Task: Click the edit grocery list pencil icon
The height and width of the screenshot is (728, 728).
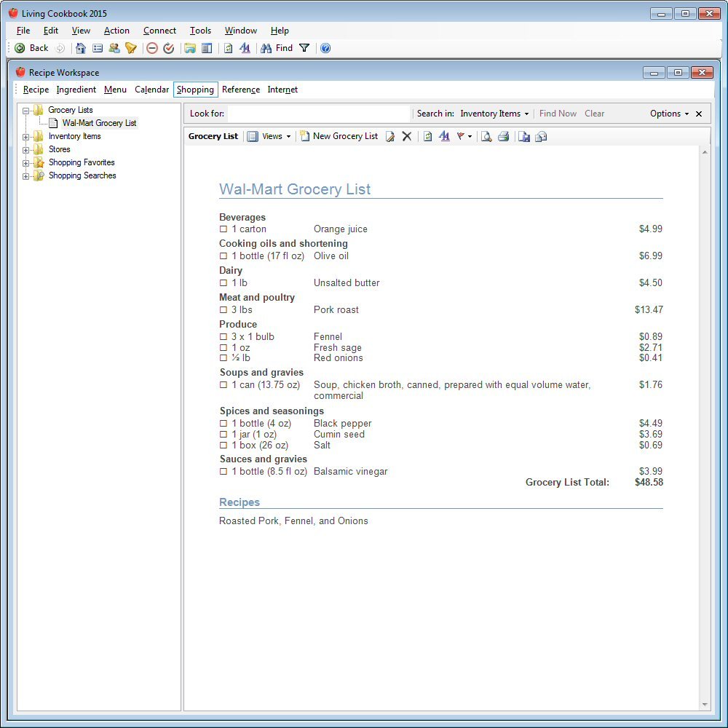Action: click(390, 136)
